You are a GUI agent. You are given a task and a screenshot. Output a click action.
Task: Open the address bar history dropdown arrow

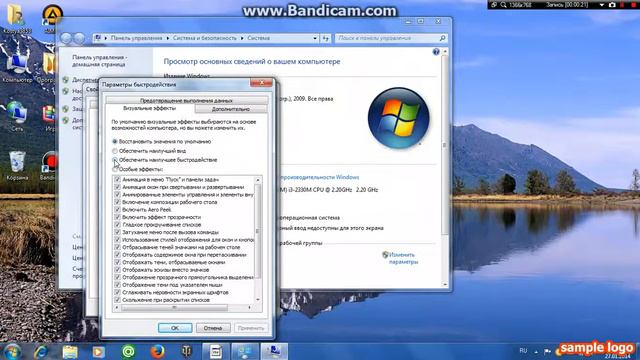click(315, 38)
